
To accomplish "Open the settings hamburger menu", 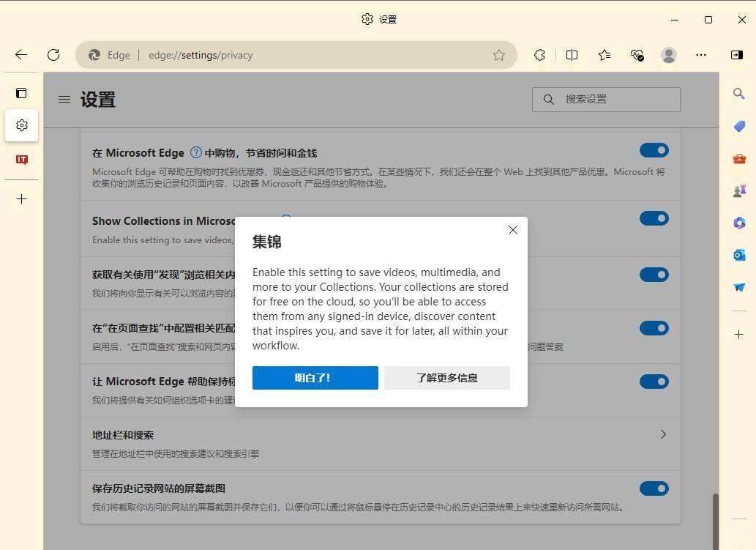I will point(64,100).
